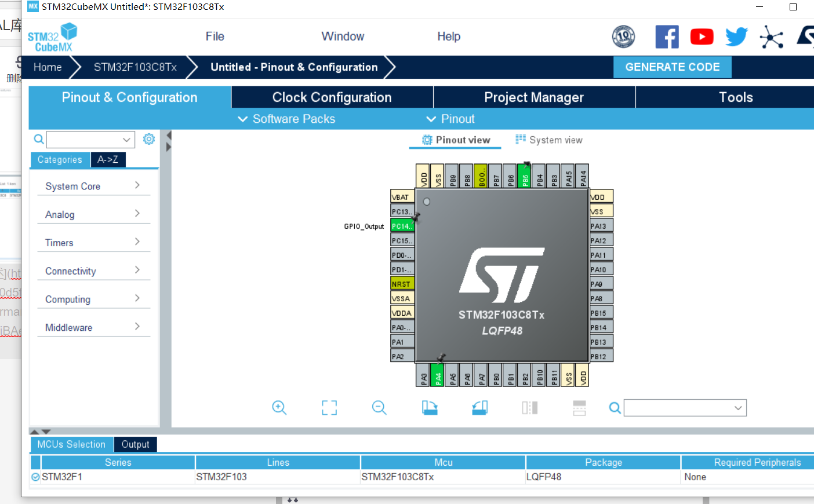
Task: Select the green PB5 pin
Action: pos(525,176)
